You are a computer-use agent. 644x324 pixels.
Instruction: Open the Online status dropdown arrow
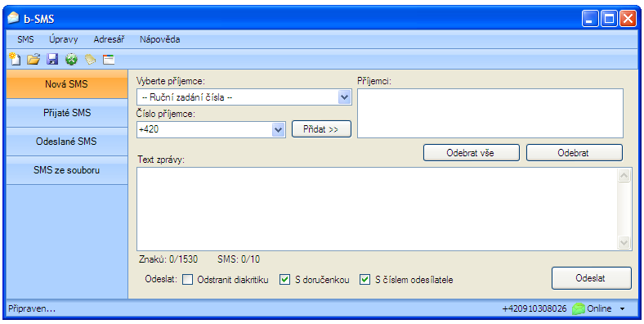623,308
